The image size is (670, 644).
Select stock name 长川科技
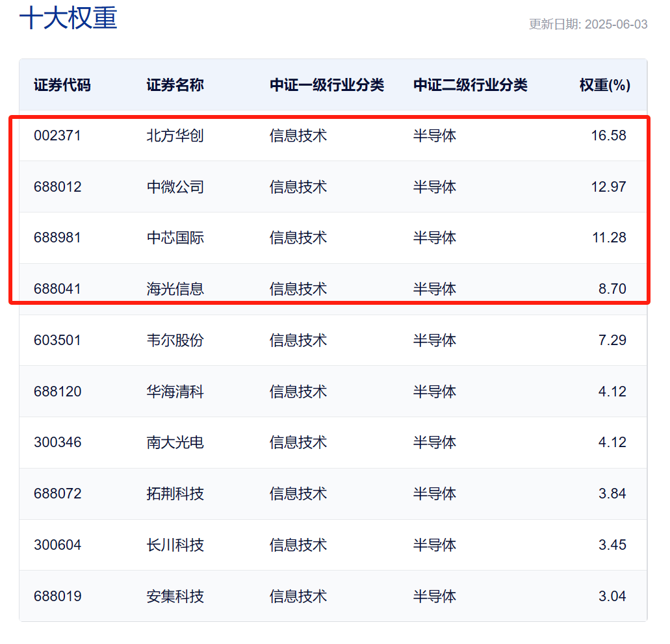click(x=175, y=545)
